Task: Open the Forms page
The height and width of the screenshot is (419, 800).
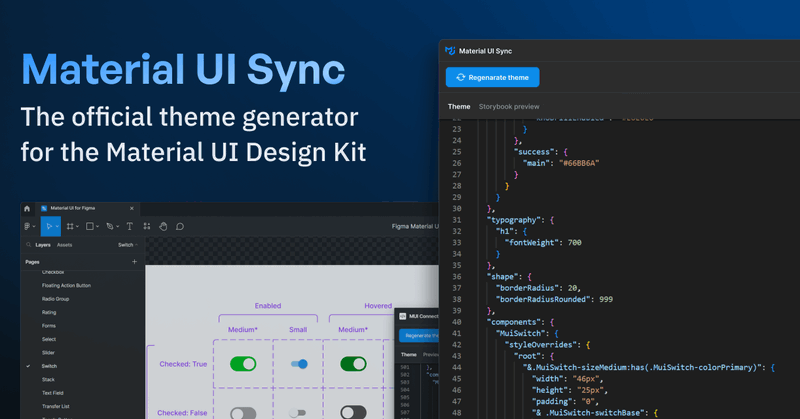Action: tap(48, 326)
